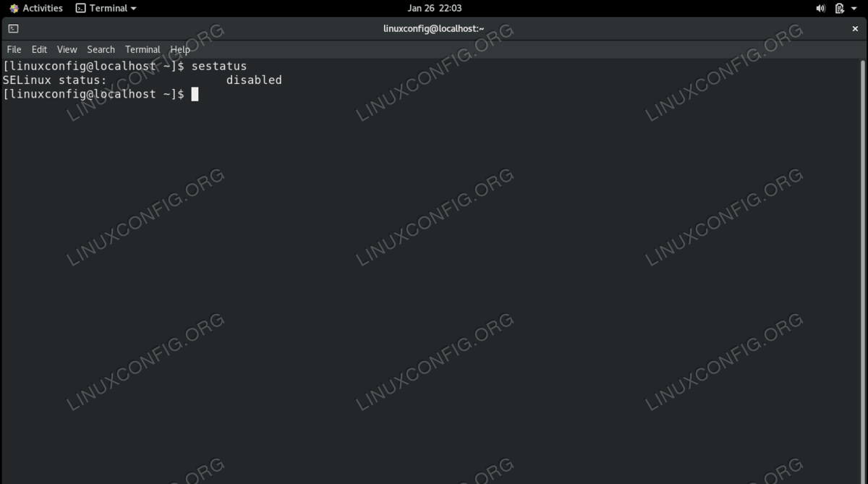Screen dimensions: 868x484
Task: Open the Edit menu
Action: (x=39, y=49)
